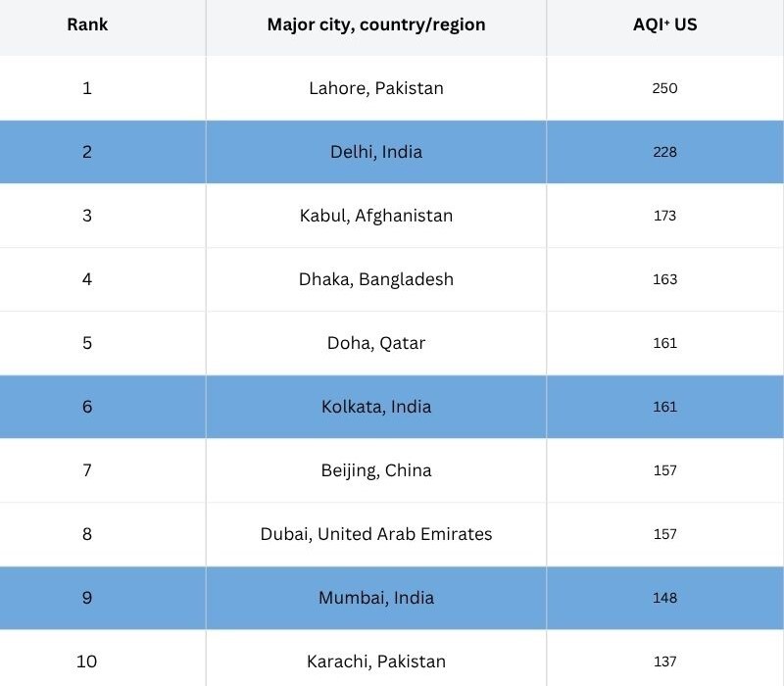Click the AQI value 148
Image resolution: width=784 pixels, height=686 pixels.
tap(664, 598)
